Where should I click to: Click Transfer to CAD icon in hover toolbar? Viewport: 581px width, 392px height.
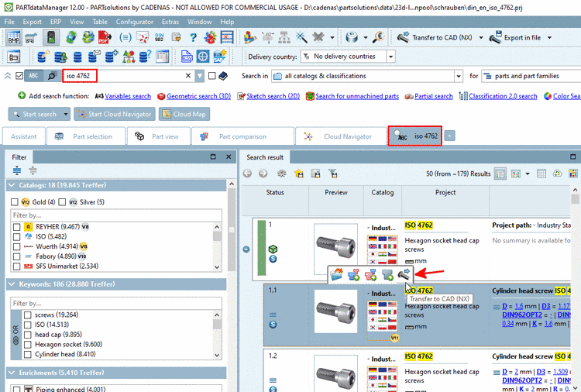coord(403,274)
